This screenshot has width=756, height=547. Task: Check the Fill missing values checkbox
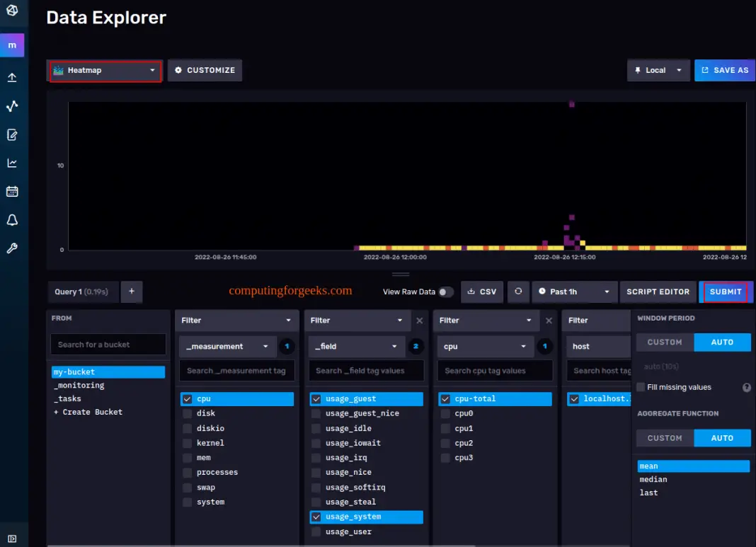point(641,387)
